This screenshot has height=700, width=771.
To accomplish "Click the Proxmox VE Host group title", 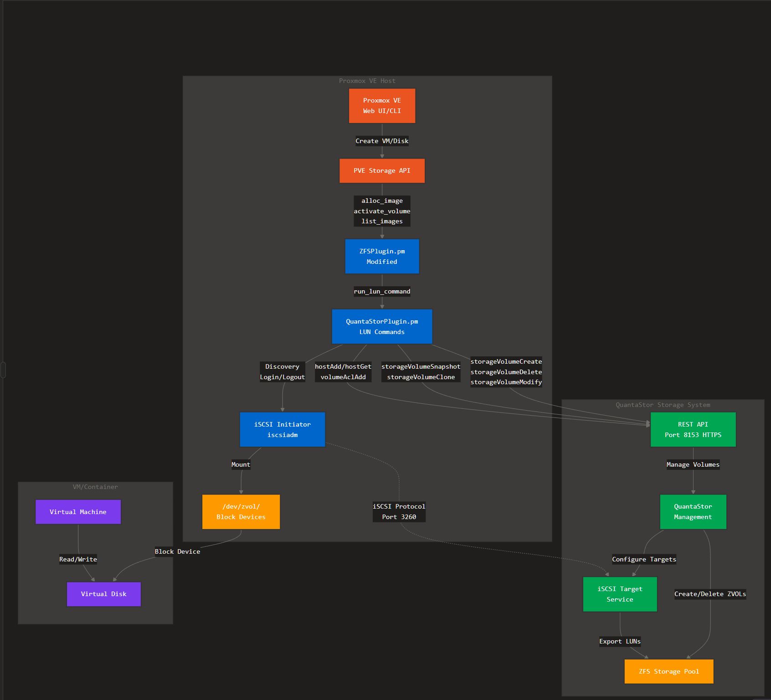I will 367,81.
